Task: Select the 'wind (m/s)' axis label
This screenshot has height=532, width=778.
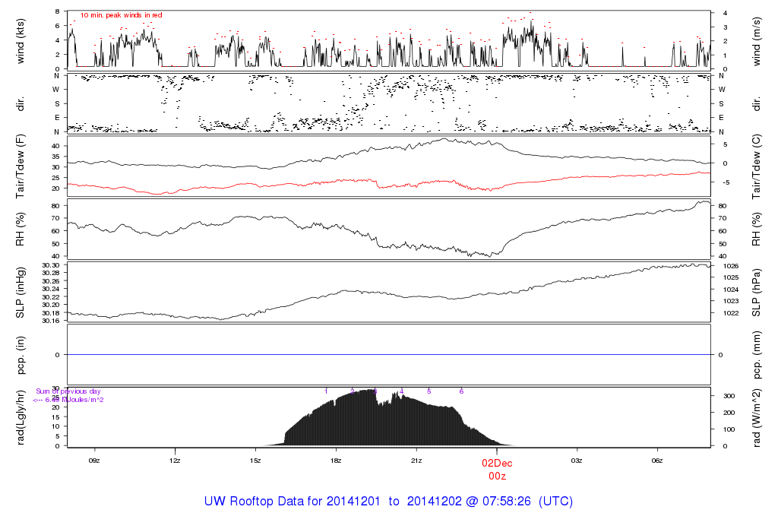Action: (756, 42)
